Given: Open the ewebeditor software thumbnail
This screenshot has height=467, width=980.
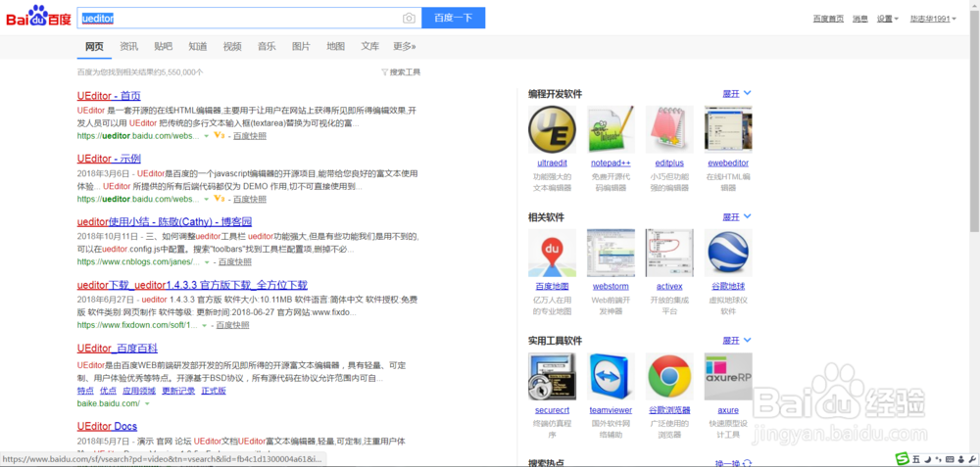Looking at the screenshot, I should pos(728,129).
